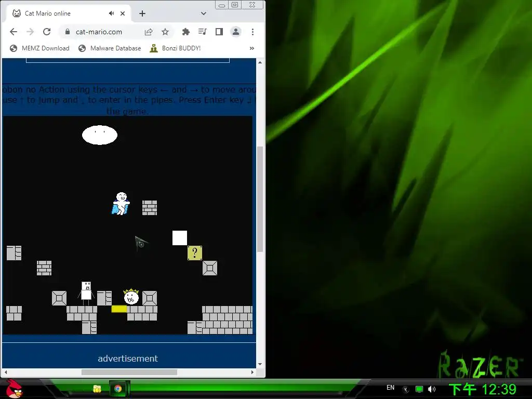
Task: Share this page from address bar
Action: 149,32
